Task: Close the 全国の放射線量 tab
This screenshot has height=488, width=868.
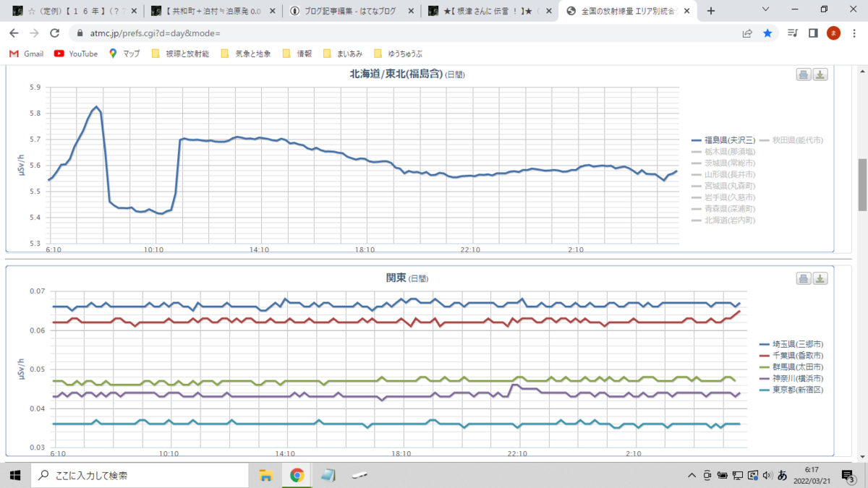Action: (688, 11)
